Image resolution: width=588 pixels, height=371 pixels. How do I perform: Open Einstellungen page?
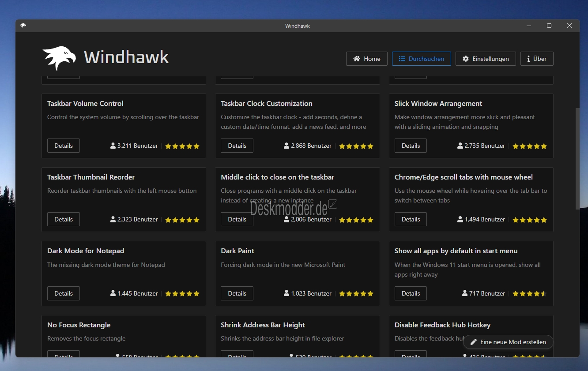(x=486, y=59)
